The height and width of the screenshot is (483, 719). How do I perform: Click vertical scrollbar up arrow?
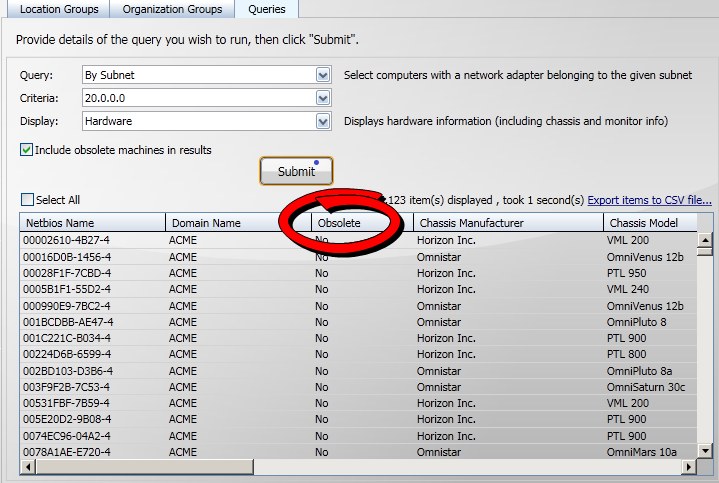click(704, 240)
